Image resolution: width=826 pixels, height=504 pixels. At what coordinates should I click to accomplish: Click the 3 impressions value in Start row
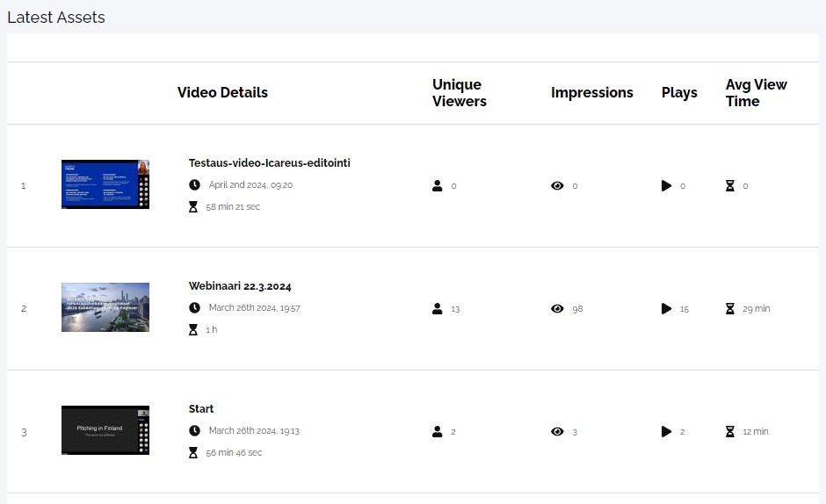(575, 432)
